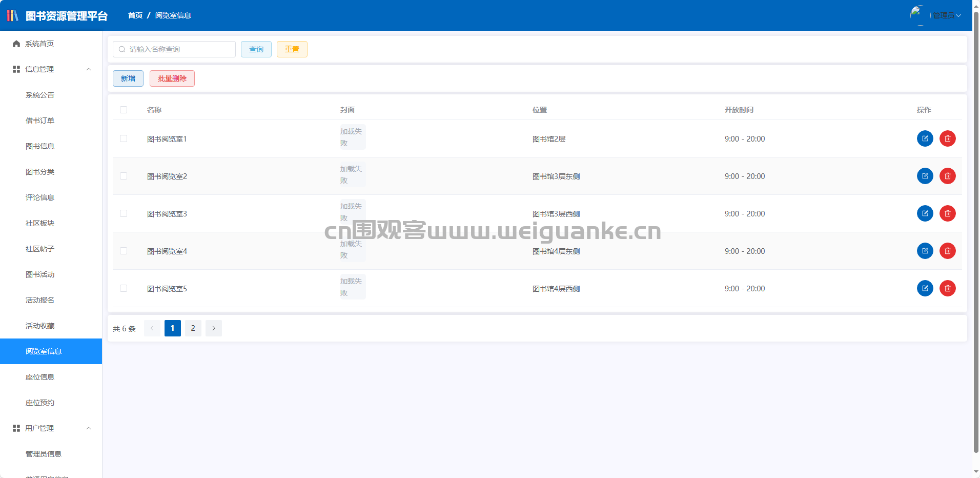Screen dimensions: 980x478
Task: Delete the 图书阅览室1 row
Action: tap(947, 138)
